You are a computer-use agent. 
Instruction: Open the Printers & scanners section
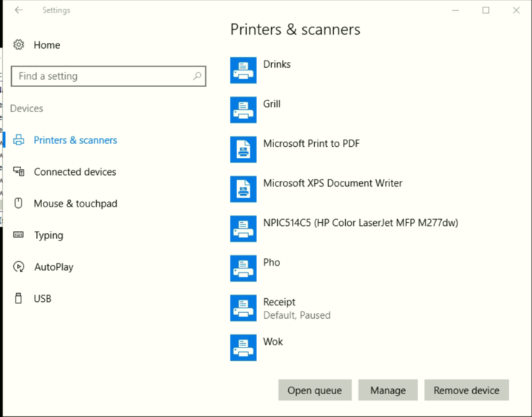click(75, 140)
